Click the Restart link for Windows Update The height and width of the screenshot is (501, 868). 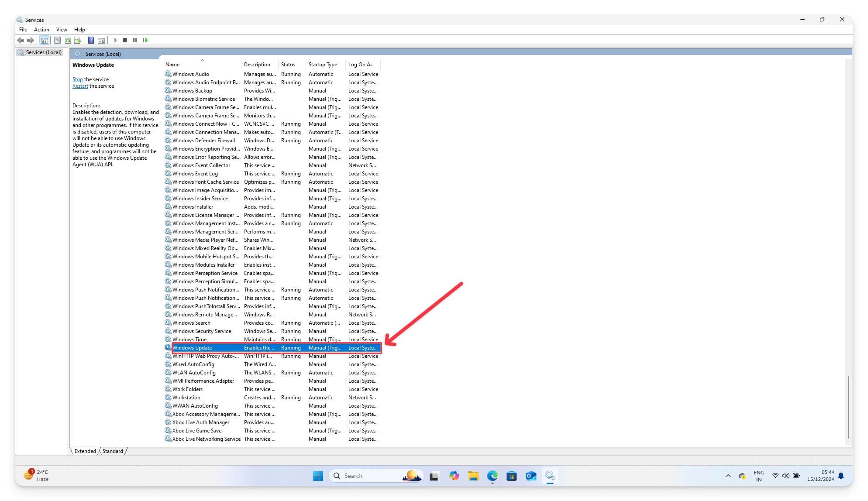pos(80,86)
